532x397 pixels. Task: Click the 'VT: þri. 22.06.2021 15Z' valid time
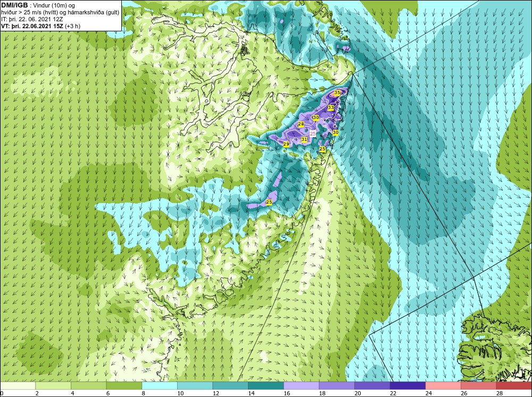click(x=32, y=26)
